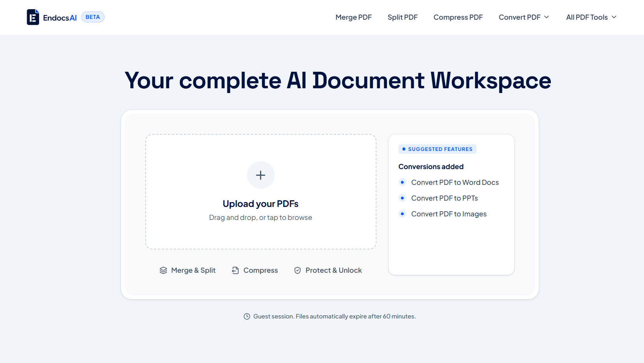Open Merge PDF in navigation
The height and width of the screenshot is (363, 644).
coord(354,17)
